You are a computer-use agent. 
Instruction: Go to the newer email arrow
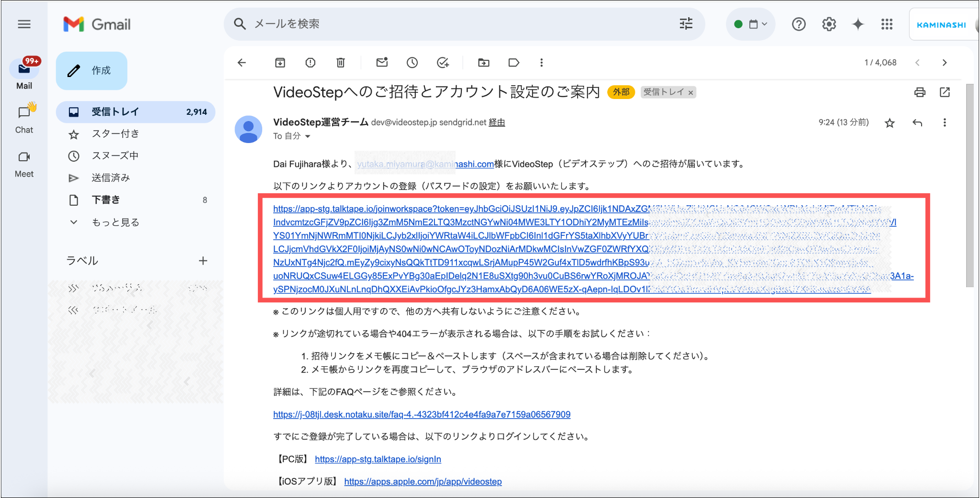click(x=917, y=63)
